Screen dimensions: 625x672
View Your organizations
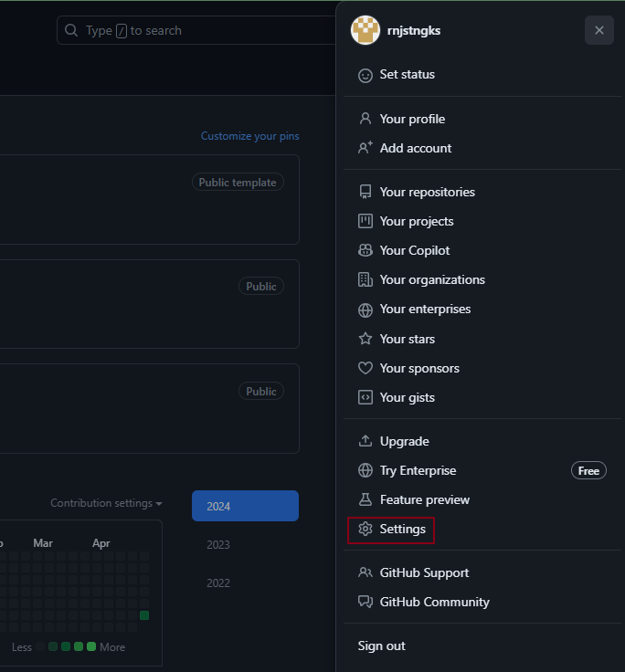coord(482,280)
